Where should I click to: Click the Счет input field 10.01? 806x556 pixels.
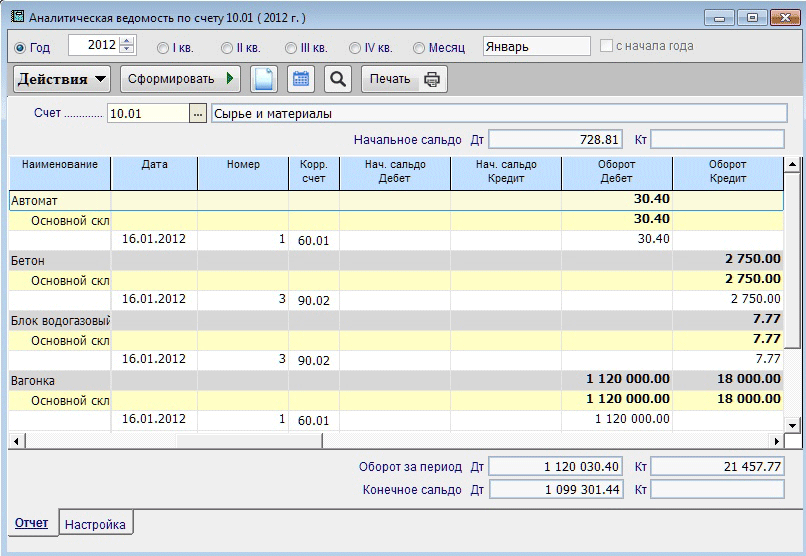(x=147, y=114)
